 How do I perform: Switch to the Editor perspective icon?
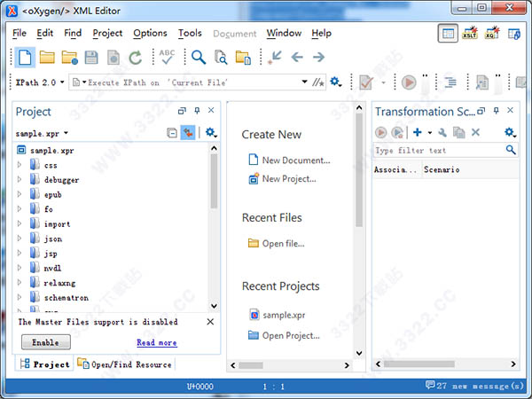(x=448, y=34)
